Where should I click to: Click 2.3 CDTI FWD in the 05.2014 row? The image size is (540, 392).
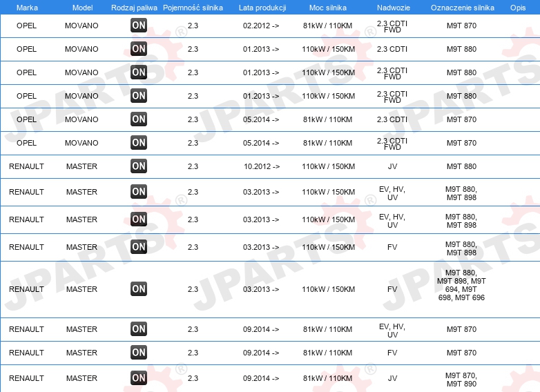click(x=392, y=144)
